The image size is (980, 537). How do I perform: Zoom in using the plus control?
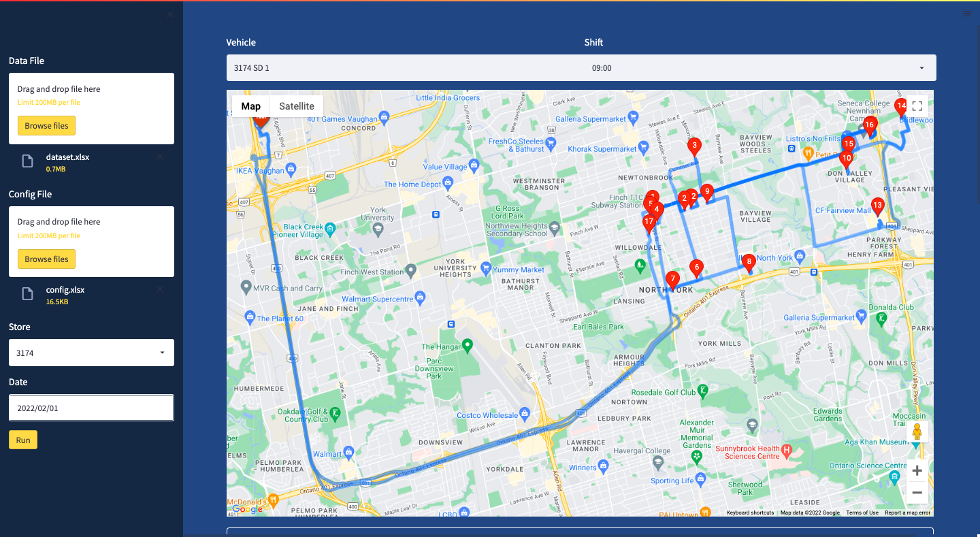(917, 470)
